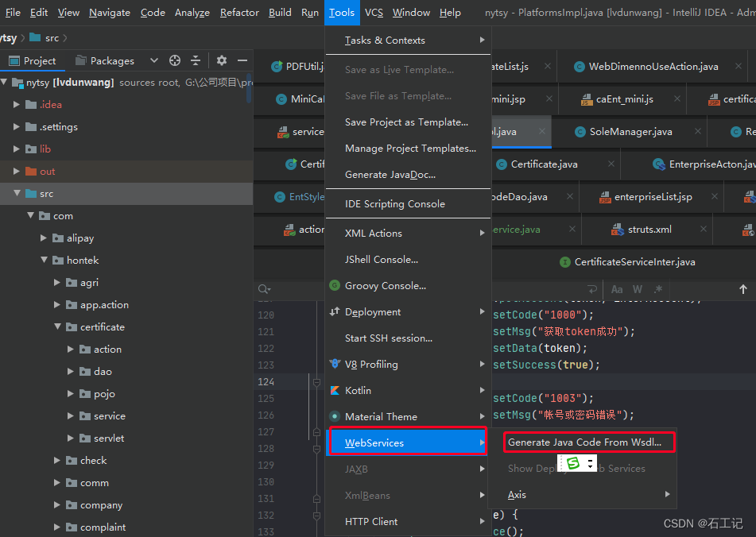Click the Material Theme icon
Viewport: 756px width, 537px height.
(x=335, y=416)
